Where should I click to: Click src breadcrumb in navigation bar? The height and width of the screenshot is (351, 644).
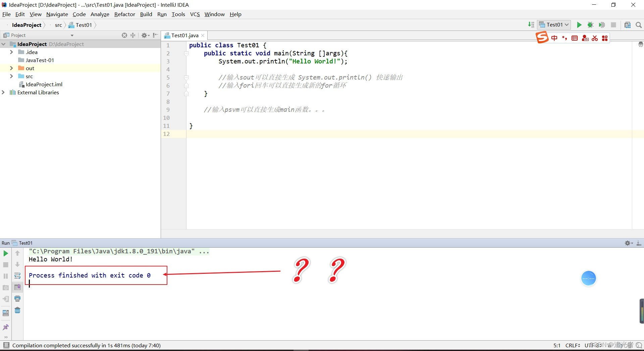pyautogui.click(x=58, y=25)
